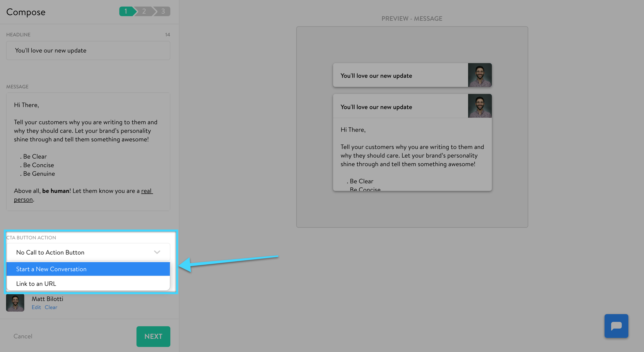
Task: Click avatar in expanded preview card
Action: click(x=479, y=106)
